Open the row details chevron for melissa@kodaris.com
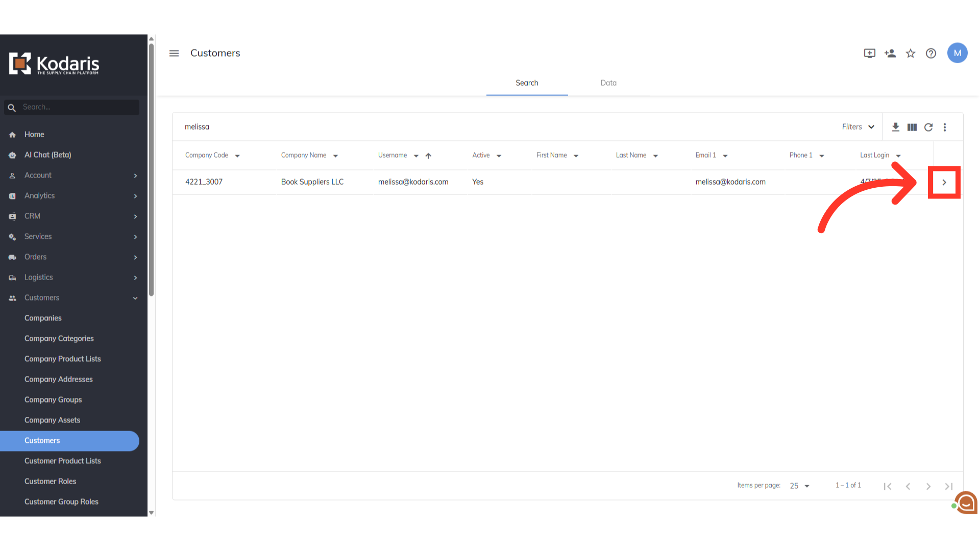 pyautogui.click(x=944, y=182)
